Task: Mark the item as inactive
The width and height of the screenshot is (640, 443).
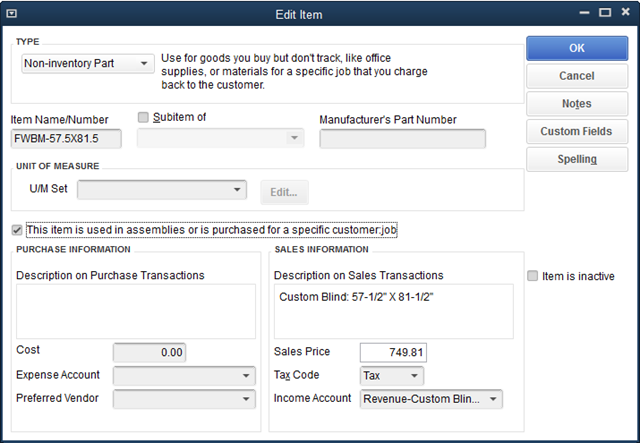Action: (533, 276)
